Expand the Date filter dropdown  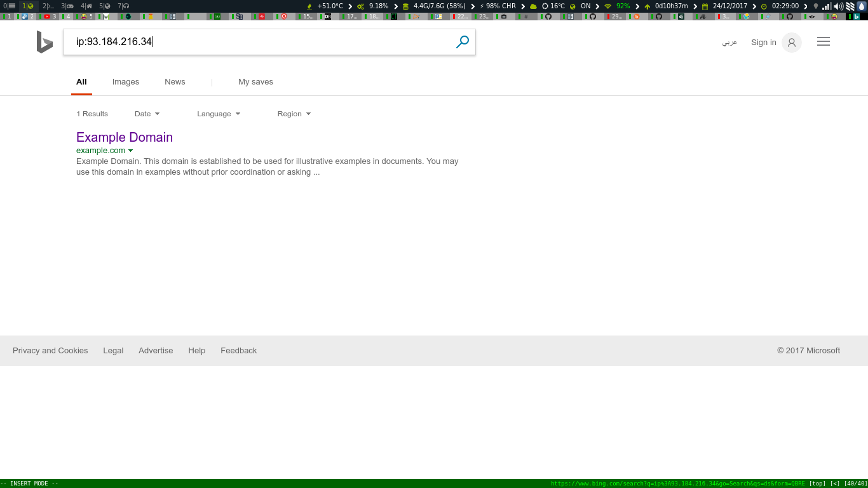click(147, 114)
